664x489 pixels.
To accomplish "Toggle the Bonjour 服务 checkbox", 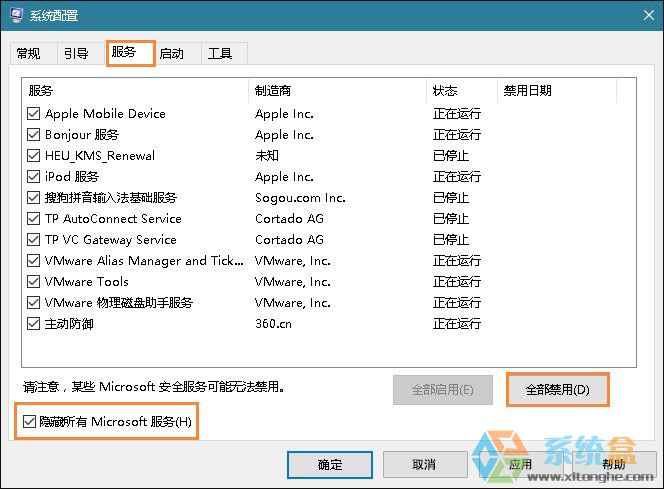I will (33, 135).
